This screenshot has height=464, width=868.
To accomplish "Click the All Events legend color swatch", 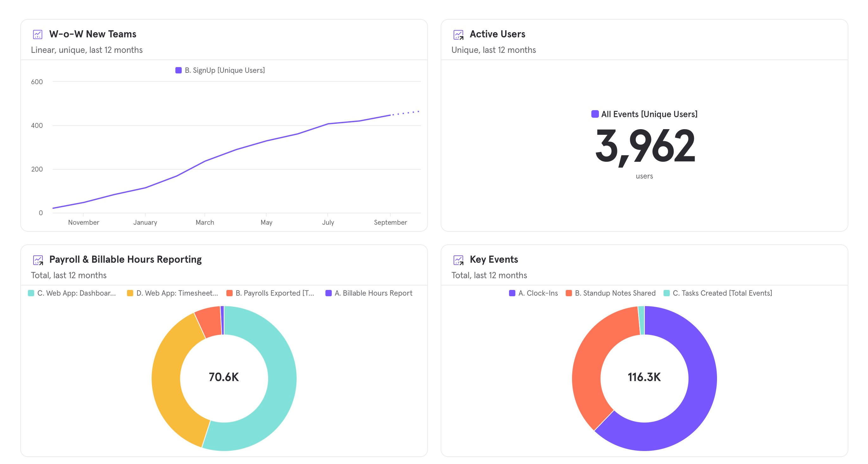I will point(595,114).
